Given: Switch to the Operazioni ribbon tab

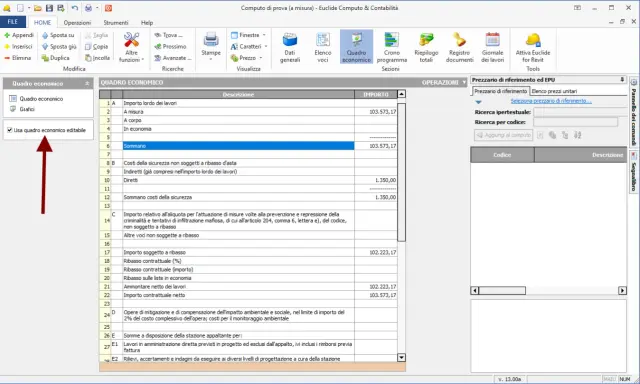Looking at the screenshot, I should [77, 23].
